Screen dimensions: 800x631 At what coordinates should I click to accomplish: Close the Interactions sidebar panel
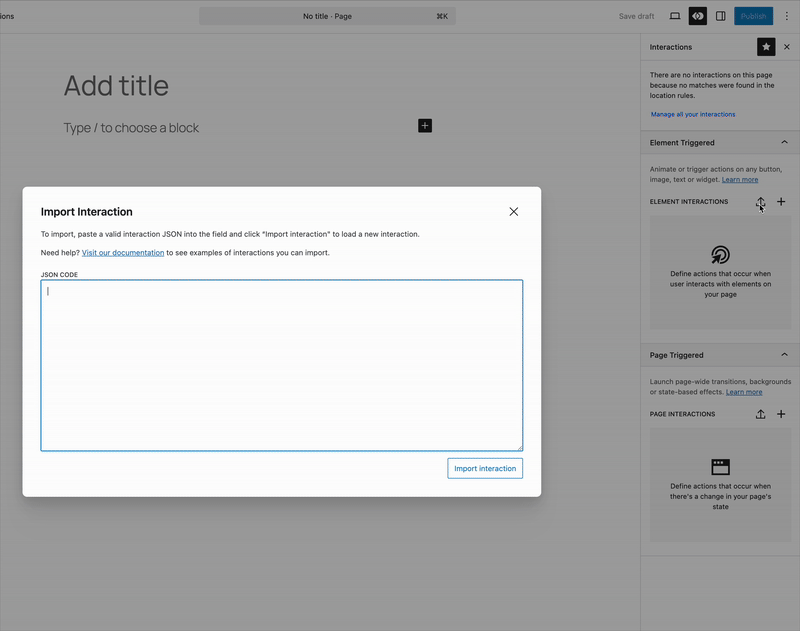(787, 47)
